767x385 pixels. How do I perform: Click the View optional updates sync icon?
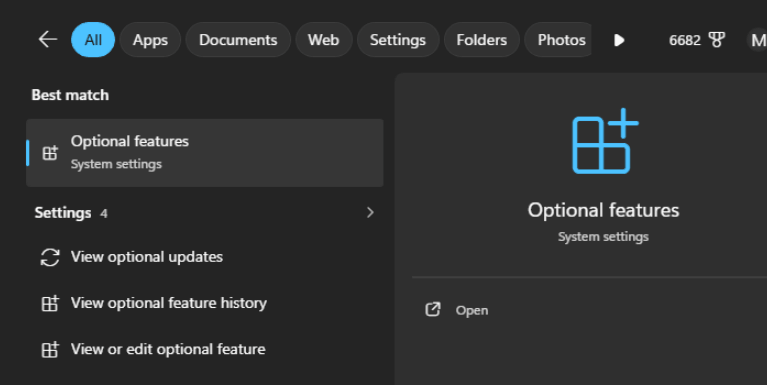point(50,257)
